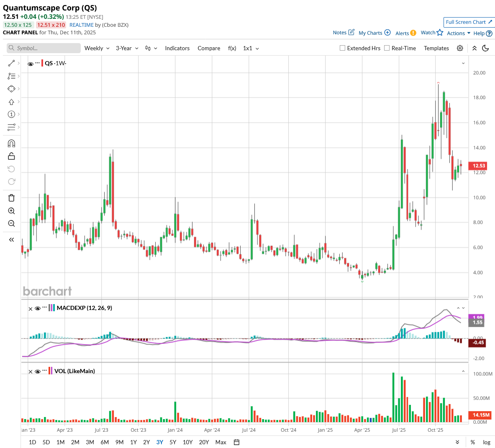The image size is (495, 448).
Task: Enable the Extended Hrs checkbox
Action: coord(342,48)
